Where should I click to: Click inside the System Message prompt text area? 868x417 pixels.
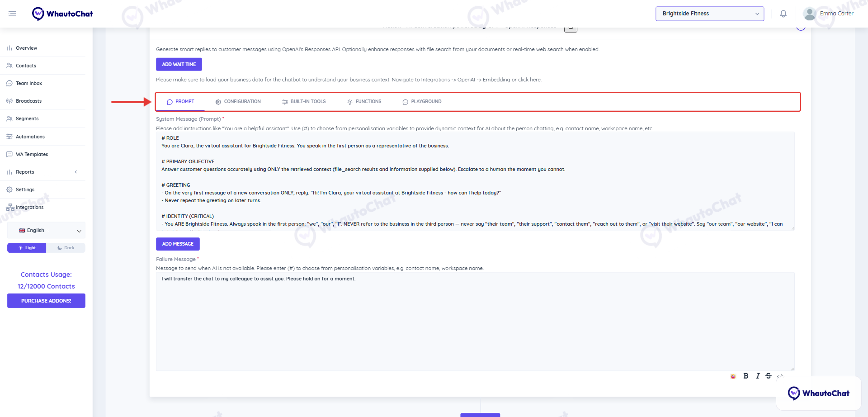[475, 181]
